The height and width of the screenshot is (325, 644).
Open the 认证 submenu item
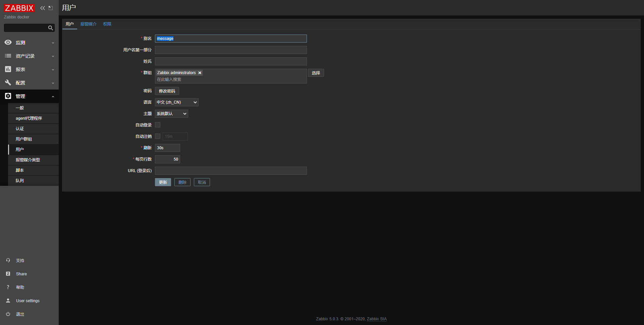point(33,129)
